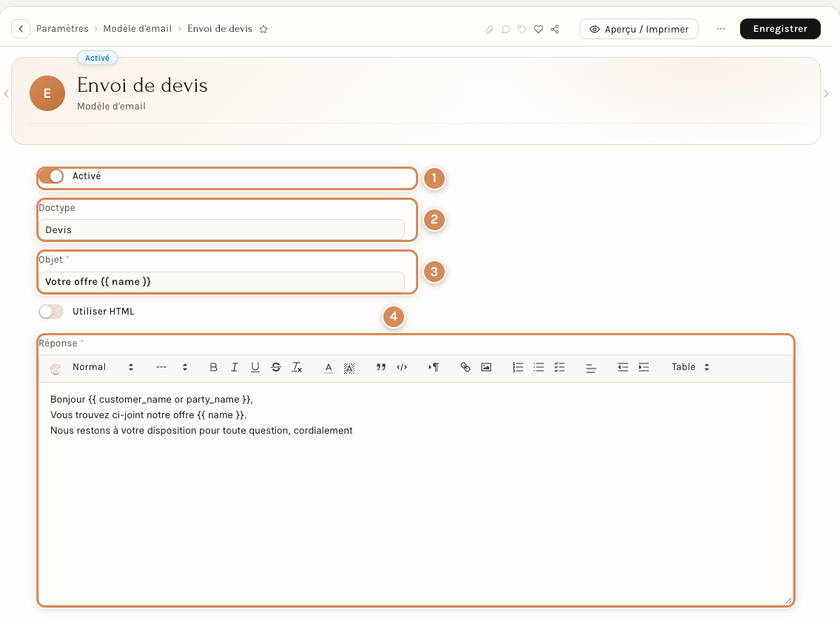Go to previous record with left chevron
The width and height of the screenshot is (840, 618).
coord(6,94)
